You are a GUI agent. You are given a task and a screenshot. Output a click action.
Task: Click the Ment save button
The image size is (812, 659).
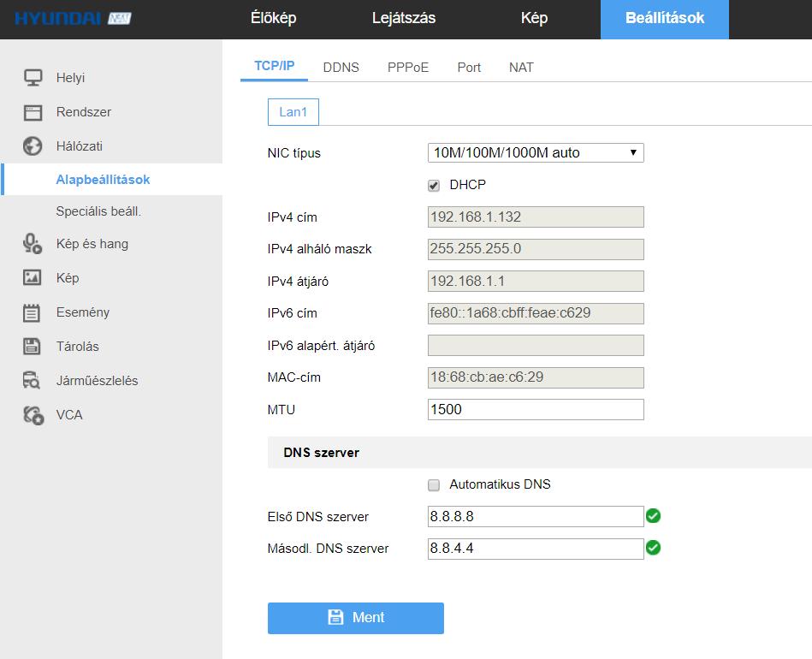coord(356,618)
